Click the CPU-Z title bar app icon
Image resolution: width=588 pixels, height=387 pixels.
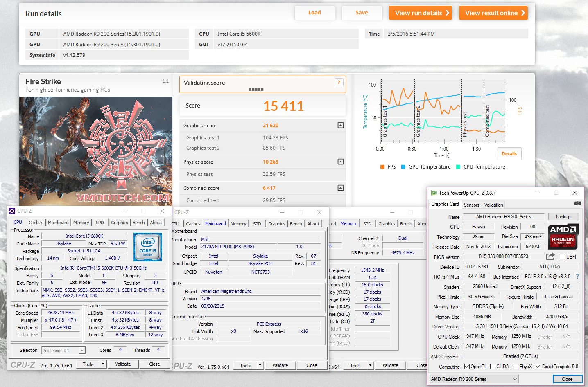[x=12, y=211]
